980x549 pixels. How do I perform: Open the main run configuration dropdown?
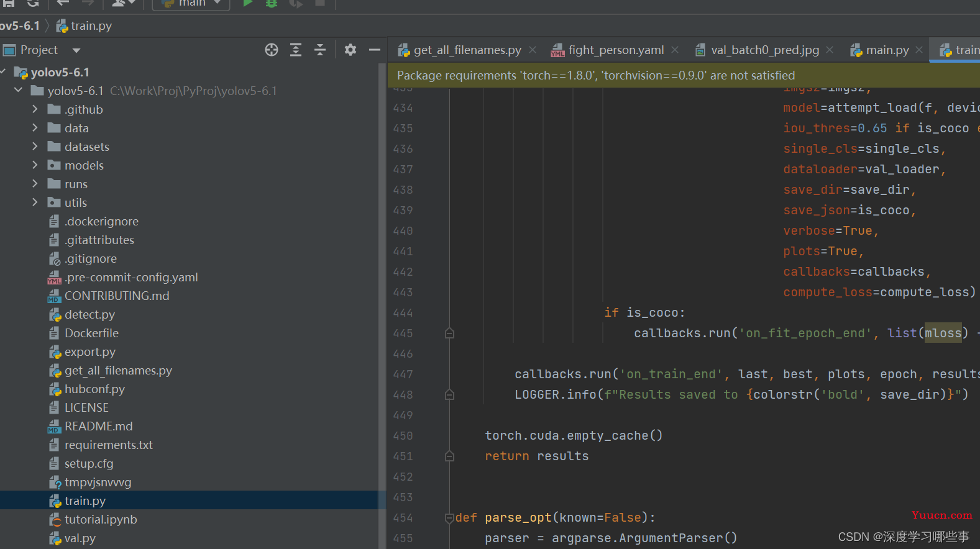click(x=191, y=4)
